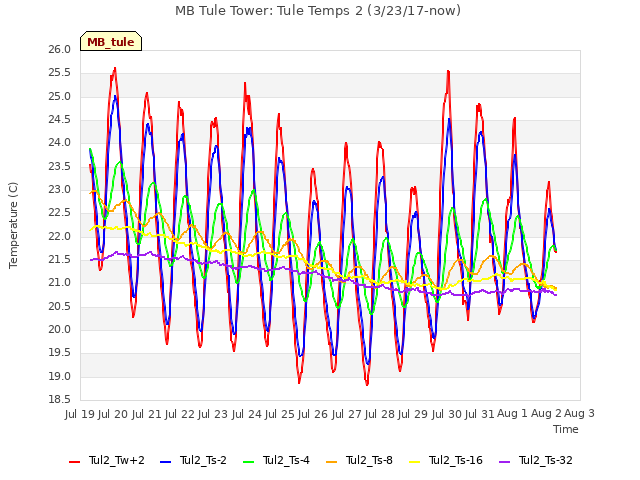Click the Jul 23 x-axis date label
The width and height of the screenshot is (640, 480).
(213, 414)
